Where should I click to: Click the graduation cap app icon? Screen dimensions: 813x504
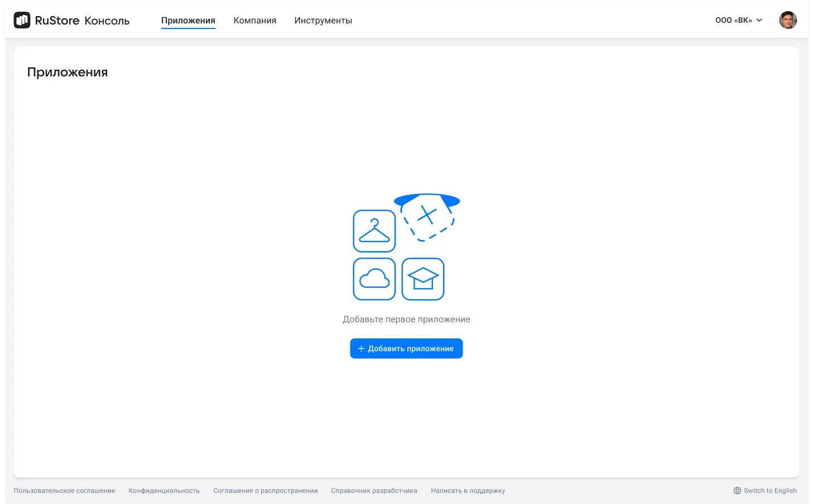[x=423, y=279]
